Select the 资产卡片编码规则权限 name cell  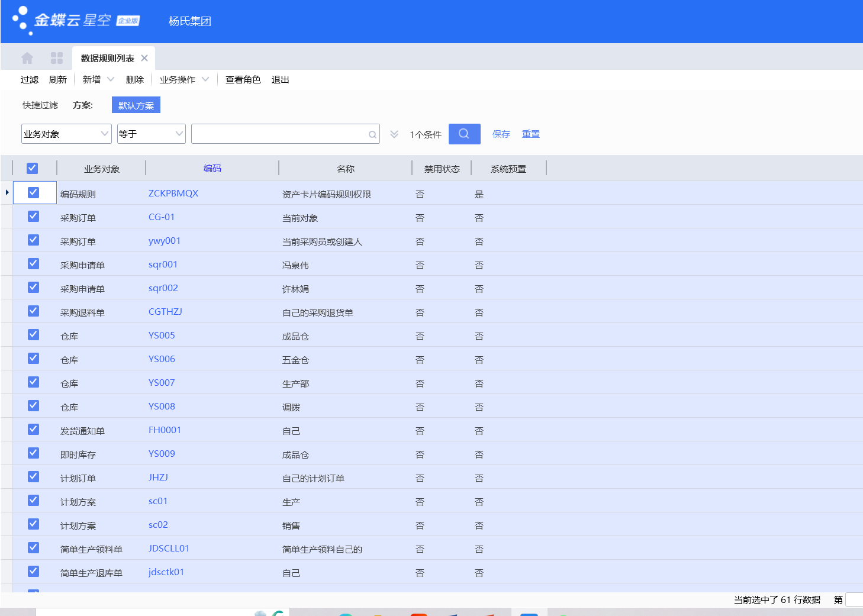[327, 194]
